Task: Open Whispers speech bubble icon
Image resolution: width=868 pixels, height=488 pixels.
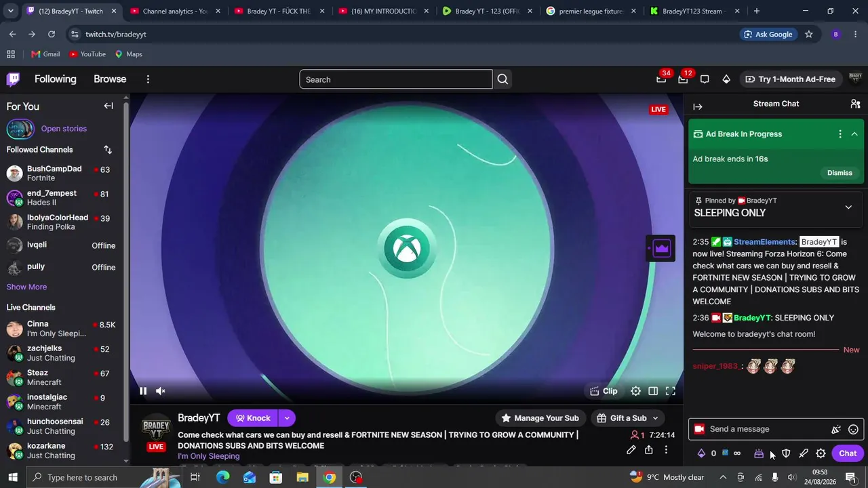Action: coord(705,79)
